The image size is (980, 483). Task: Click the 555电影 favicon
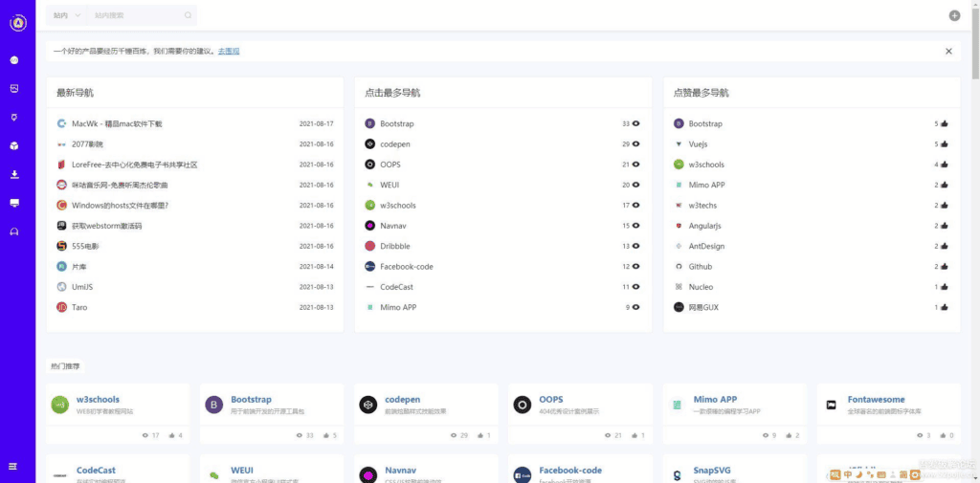tap(61, 246)
